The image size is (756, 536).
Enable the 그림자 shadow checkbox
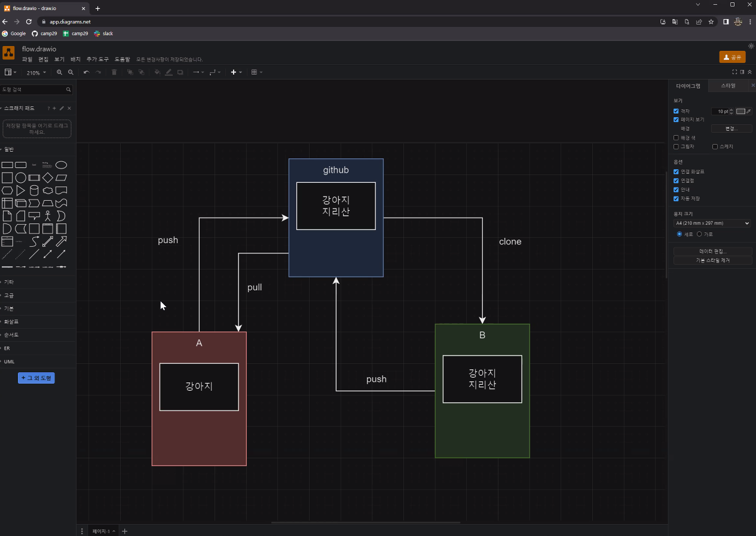(x=676, y=146)
